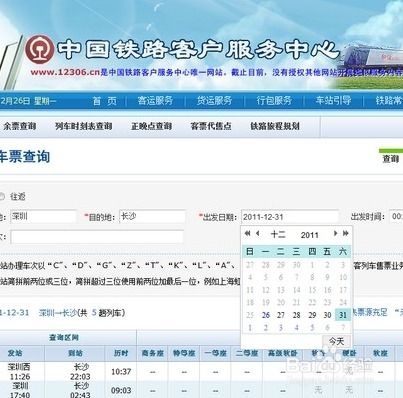Click the 历时 column header
Screen dimensions: 403x398
click(121, 353)
